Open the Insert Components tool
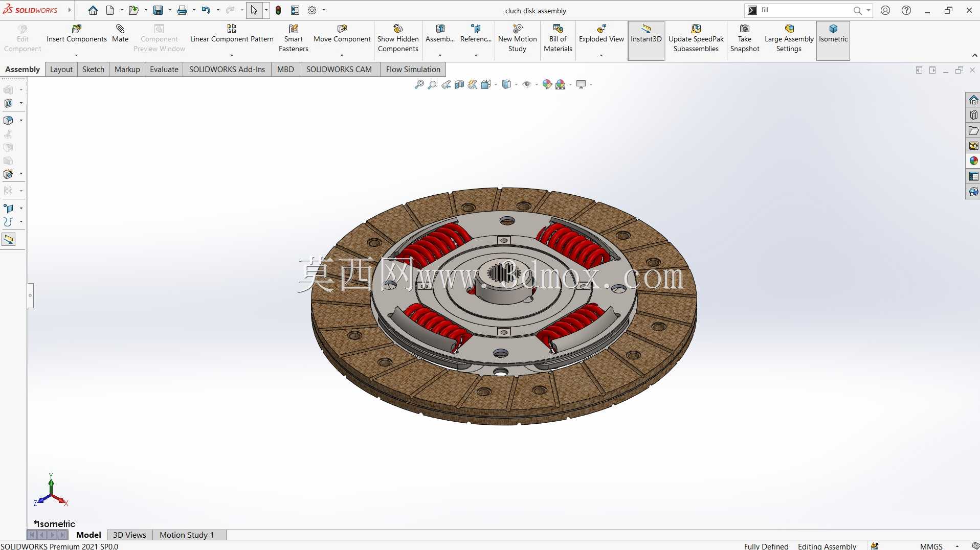Image resolution: width=980 pixels, height=550 pixels. [x=77, y=34]
